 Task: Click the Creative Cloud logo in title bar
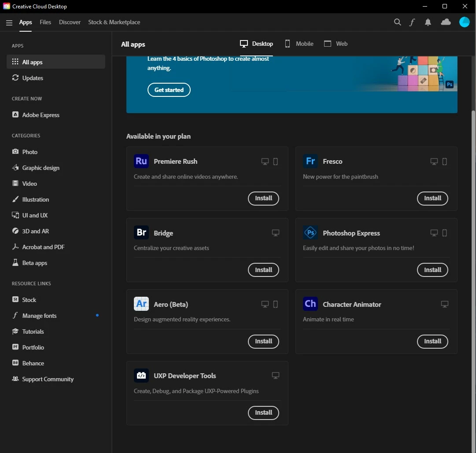tap(6, 6)
